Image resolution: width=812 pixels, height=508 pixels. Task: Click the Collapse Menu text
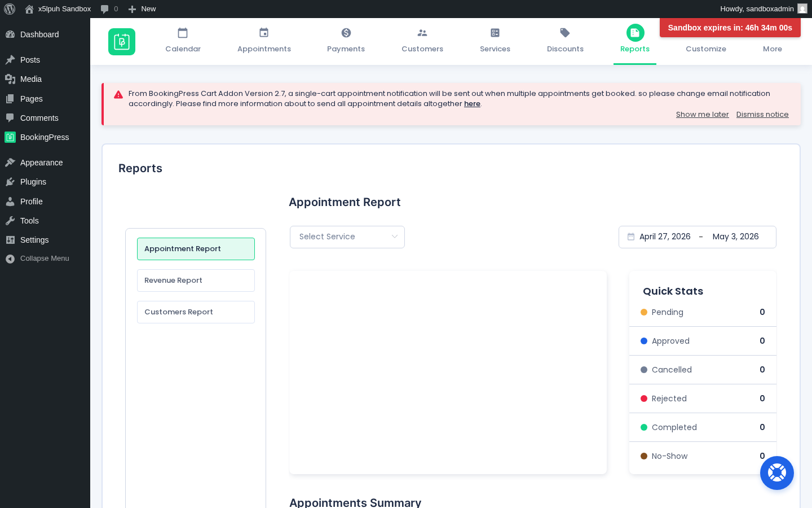tap(45, 259)
